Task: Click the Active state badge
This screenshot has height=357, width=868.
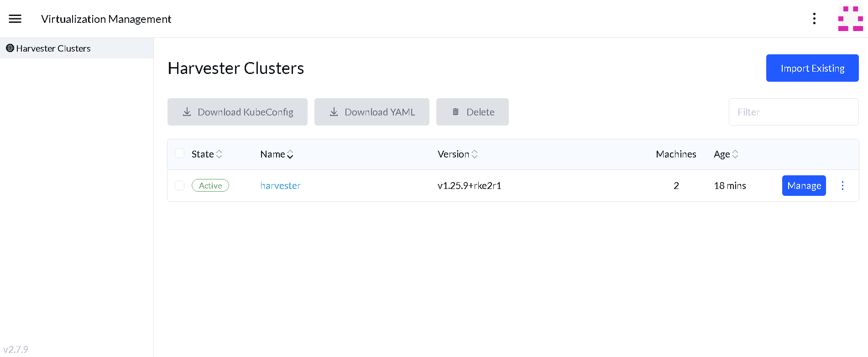Action: coord(210,185)
